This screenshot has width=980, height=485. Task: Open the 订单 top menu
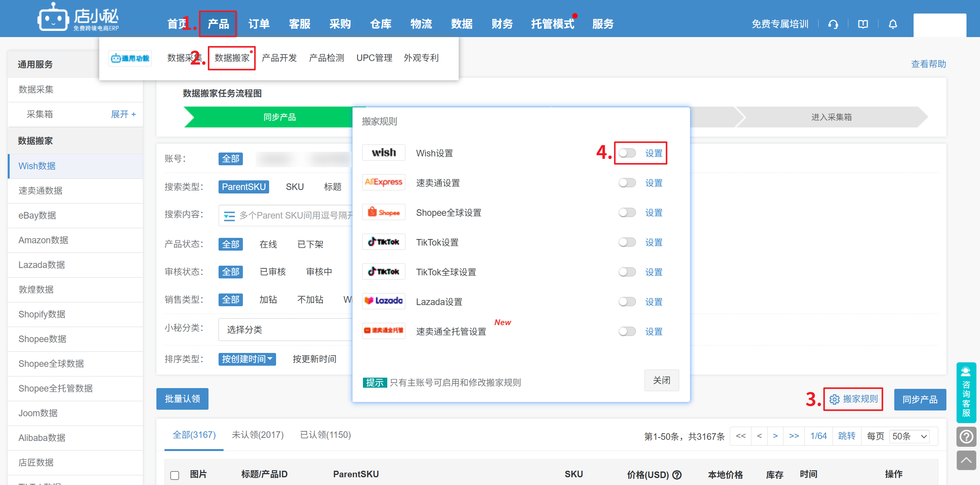pos(259,24)
